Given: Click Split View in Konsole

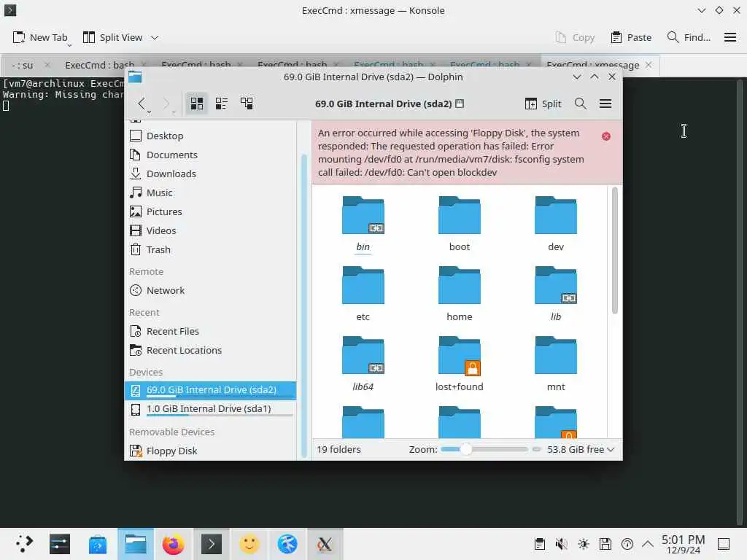Looking at the screenshot, I should pyautogui.click(x=113, y=37).
